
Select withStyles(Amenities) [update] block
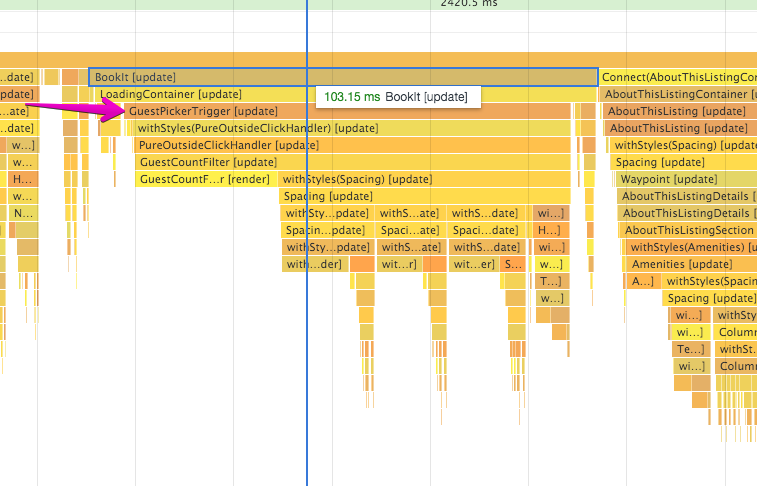(691, 247)
